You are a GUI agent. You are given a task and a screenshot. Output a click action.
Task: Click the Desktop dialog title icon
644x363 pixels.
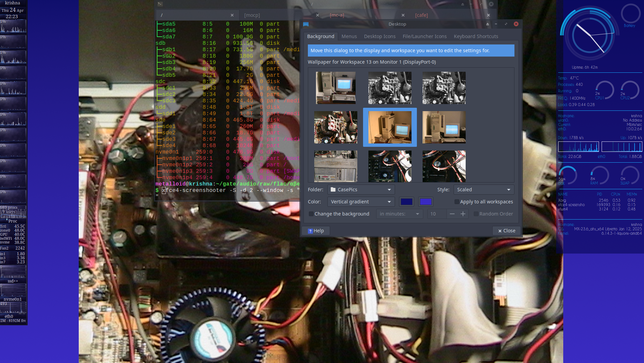pos(306,24)
